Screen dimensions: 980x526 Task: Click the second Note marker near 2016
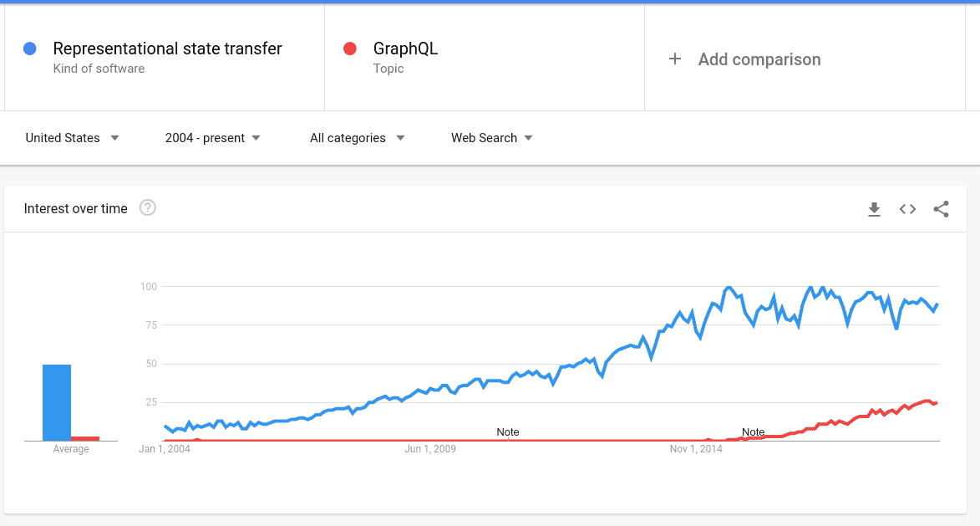click(753, 432)
